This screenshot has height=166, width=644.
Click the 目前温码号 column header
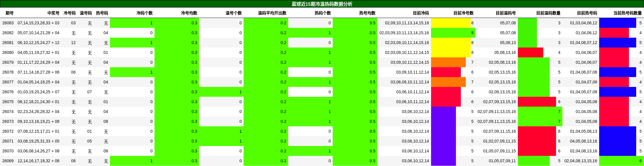(x=506, y=13)
